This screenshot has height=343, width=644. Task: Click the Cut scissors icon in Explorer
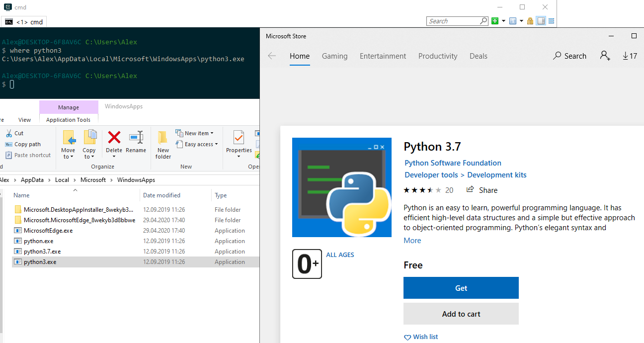pos(8,133)
